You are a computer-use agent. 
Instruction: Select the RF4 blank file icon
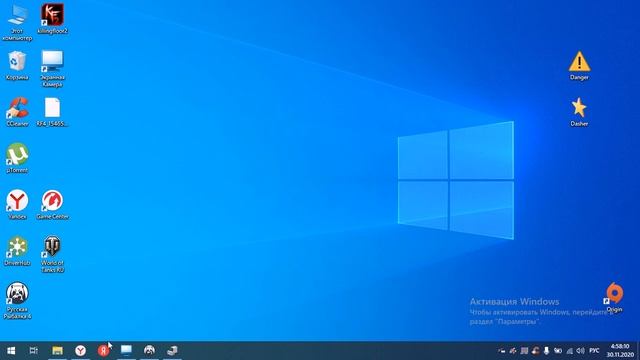(x=52, y=112)
